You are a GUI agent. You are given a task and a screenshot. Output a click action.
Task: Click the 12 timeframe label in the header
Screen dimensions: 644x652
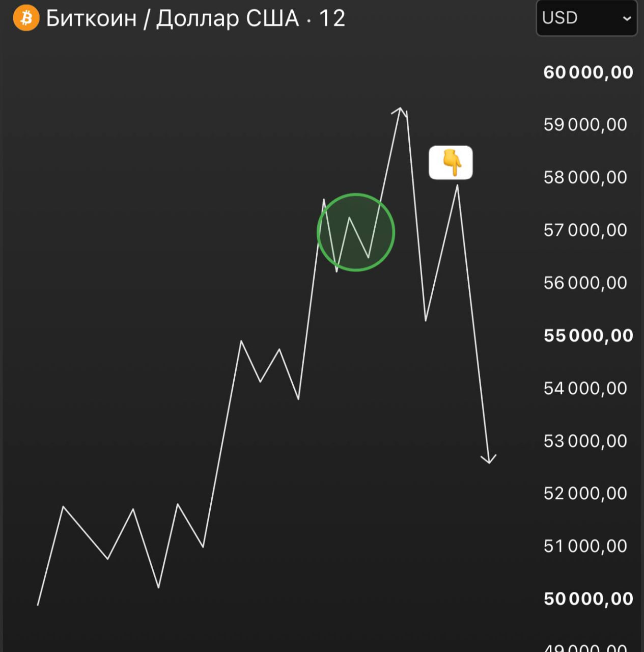(x=332, y=18)
